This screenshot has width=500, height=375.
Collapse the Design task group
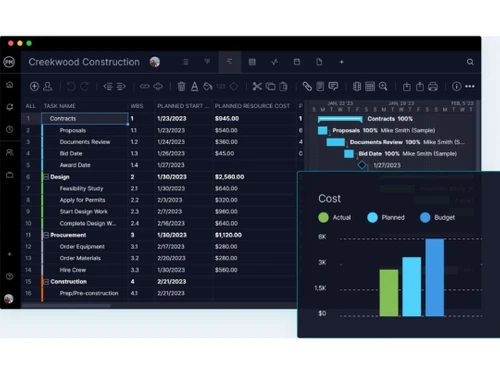pos(46,177)
